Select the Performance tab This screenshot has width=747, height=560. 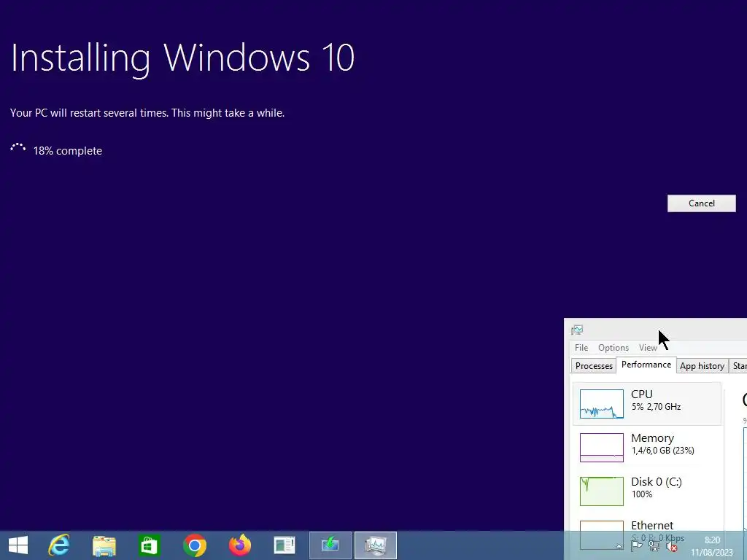coord(646,365)
